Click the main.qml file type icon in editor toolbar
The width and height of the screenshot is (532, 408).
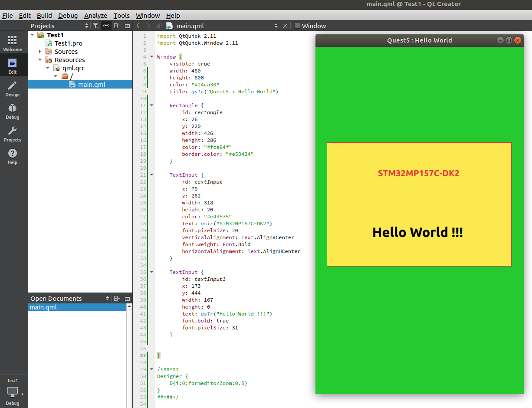(x=170, y=26)
